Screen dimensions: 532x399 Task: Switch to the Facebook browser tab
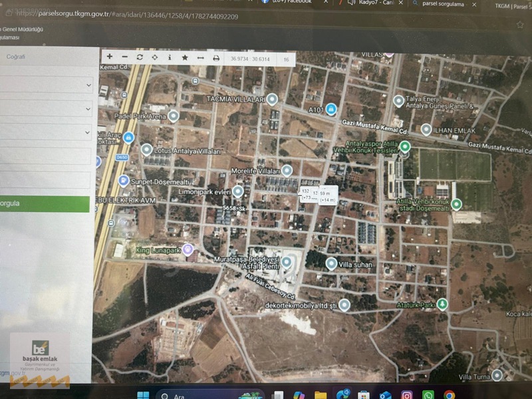[293, 2]
